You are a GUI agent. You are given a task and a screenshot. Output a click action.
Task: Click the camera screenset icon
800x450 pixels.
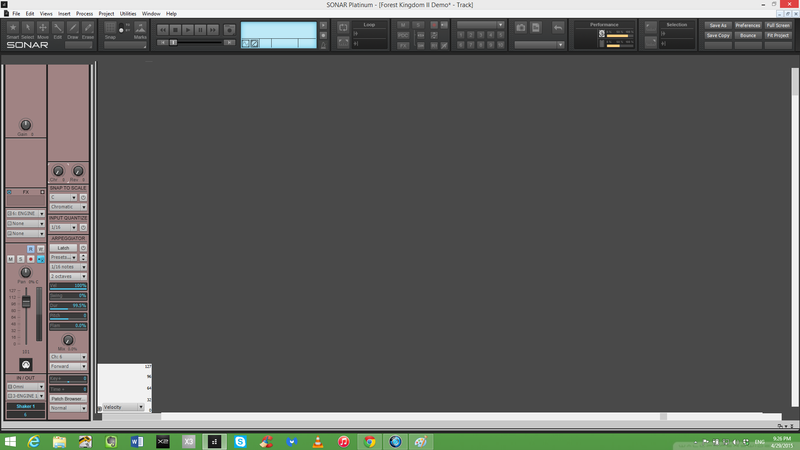(520, 27)
